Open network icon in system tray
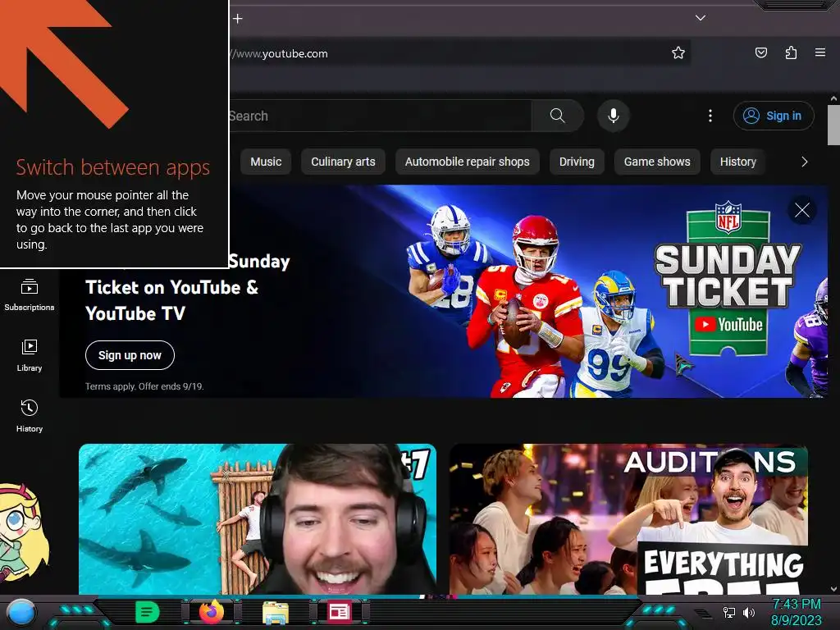Screen dimensions: 840x630 point(728,612)
